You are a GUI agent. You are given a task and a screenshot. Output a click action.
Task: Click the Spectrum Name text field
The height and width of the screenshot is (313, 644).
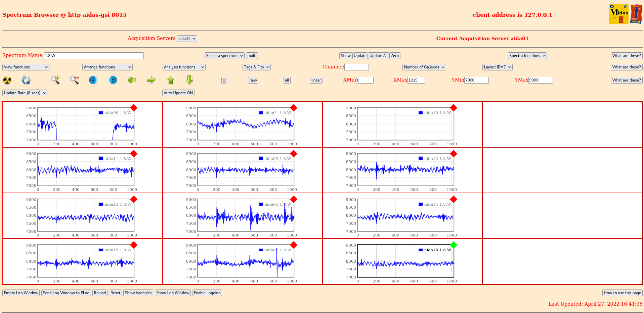(94, 56)
